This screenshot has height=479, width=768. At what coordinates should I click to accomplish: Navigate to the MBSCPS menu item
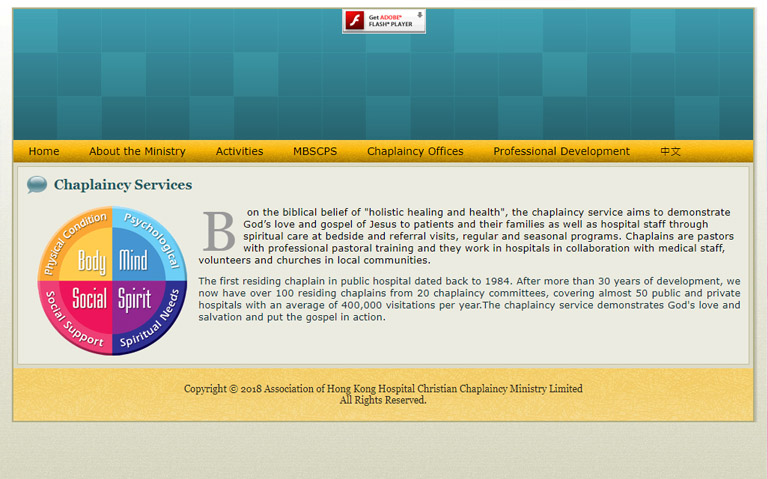[x=315, y=151]
